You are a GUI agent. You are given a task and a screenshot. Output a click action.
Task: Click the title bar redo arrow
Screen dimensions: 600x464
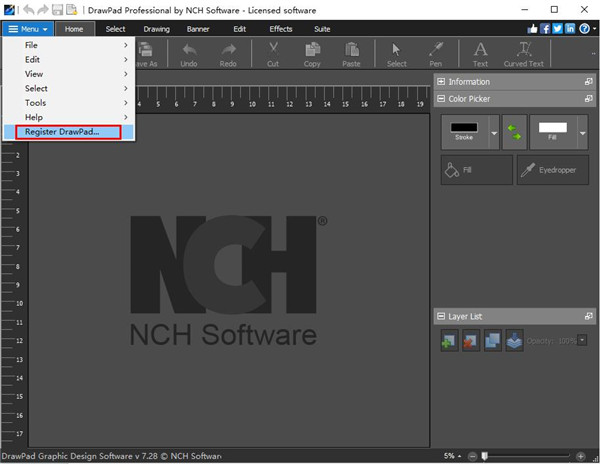point(43,10)
